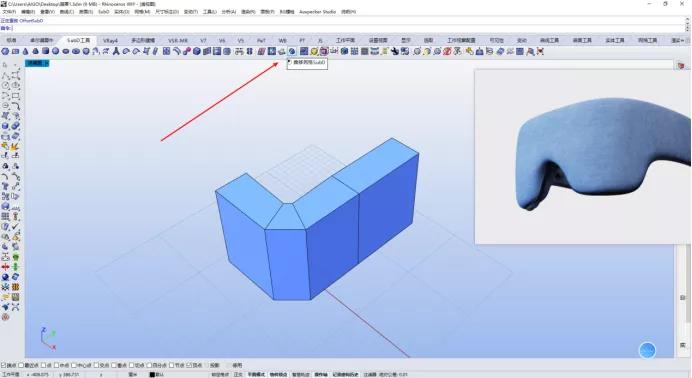The image size is (692, 378).
Task: Click the red arrows icon in left sidebar
Action: pyautogui.click(x=5, y=267)
